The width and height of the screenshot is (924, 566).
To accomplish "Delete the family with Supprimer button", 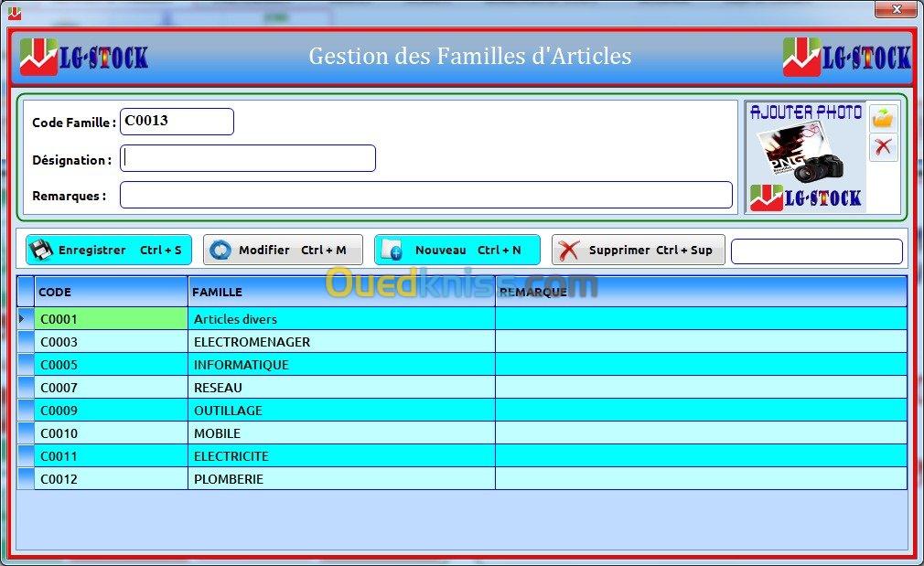I will tap(639, 250).
